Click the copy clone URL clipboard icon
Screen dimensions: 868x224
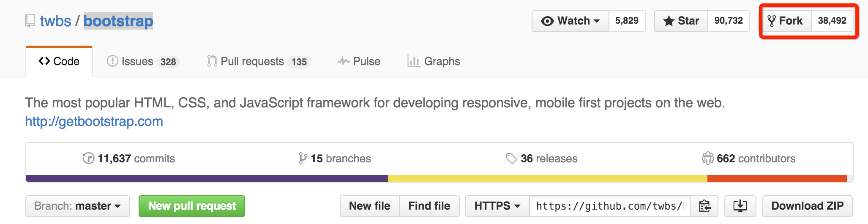[x=704, y=206]
